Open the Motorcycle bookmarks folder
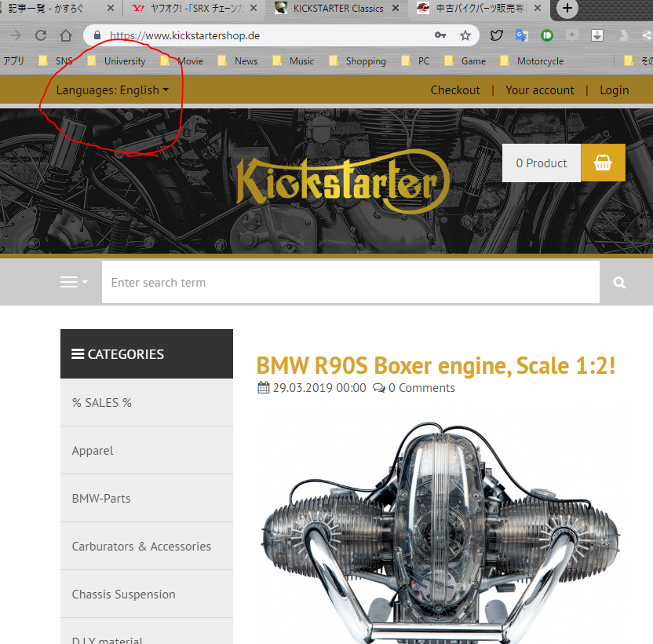Screen dimensions: 653x644 coord(532,61)
